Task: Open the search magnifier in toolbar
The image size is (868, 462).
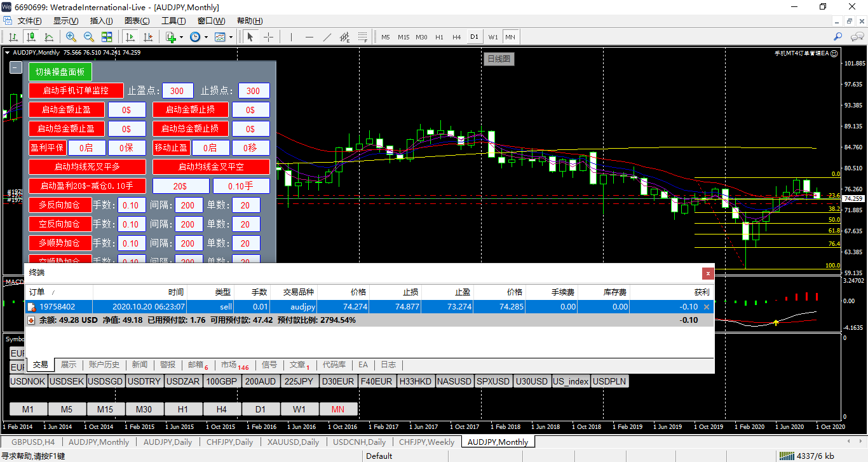Action: click(x=838, y=37)
